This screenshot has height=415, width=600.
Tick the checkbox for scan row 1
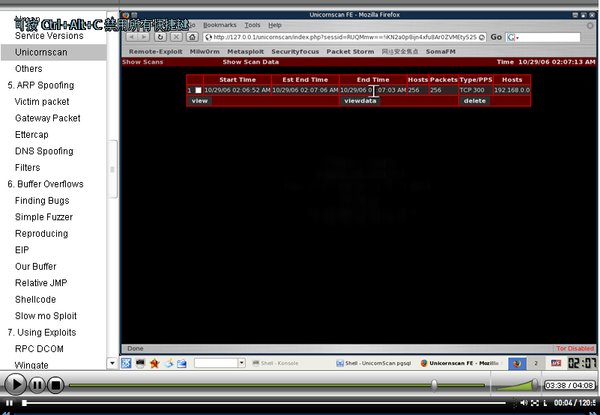coord(198,90)
